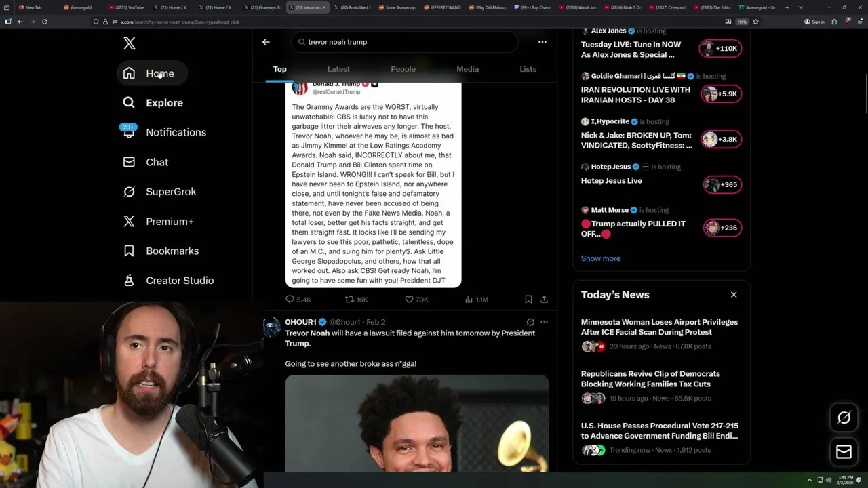Join Matt Morse space with +236
This screenshot has width=868, height=488.
[723, 228]
